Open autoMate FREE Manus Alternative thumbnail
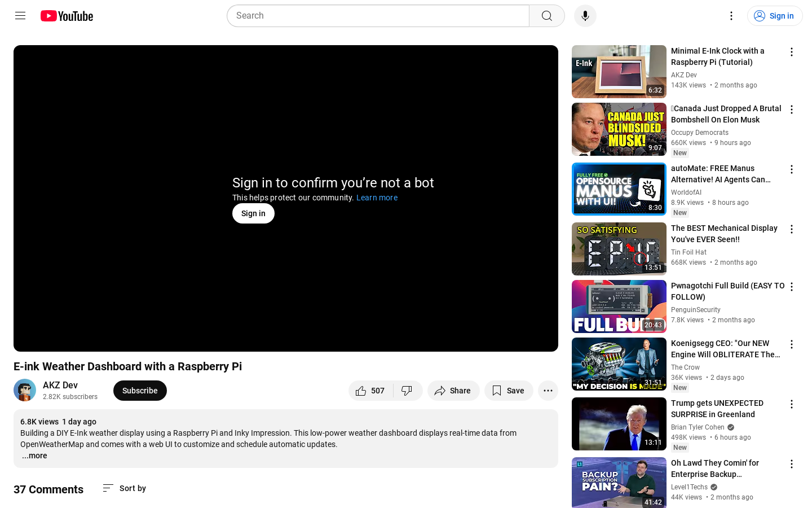Image resolution: width=812 pixels, height=508 pixels. coord(619,189)
